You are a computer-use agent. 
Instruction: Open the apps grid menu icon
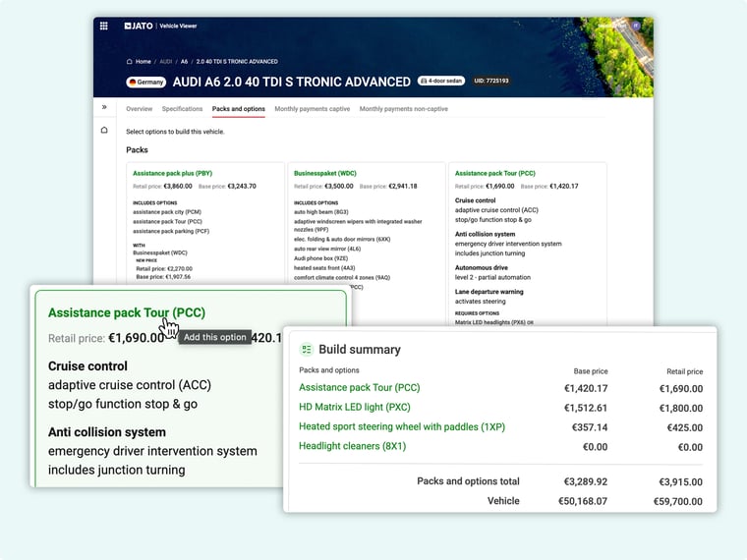[103, 26]
